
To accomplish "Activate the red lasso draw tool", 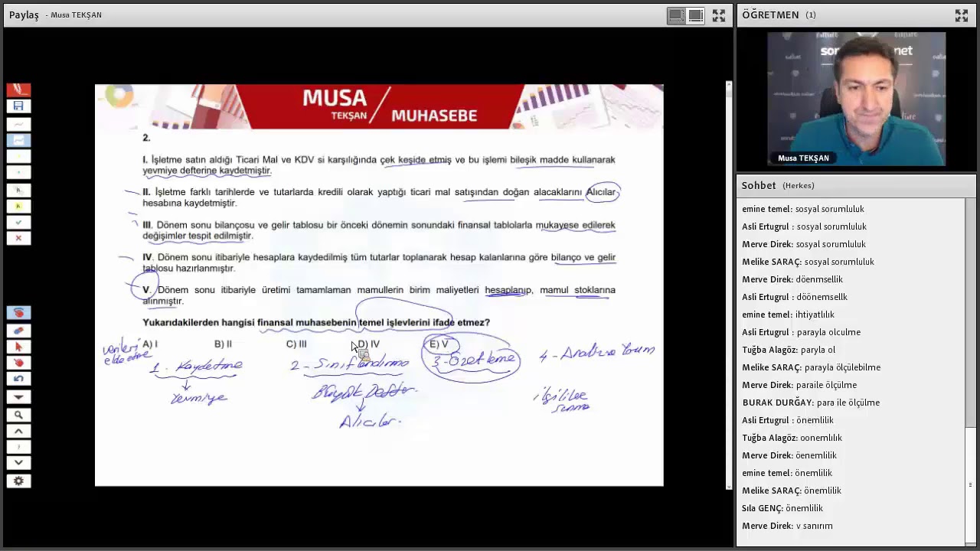I will (18, 313).
